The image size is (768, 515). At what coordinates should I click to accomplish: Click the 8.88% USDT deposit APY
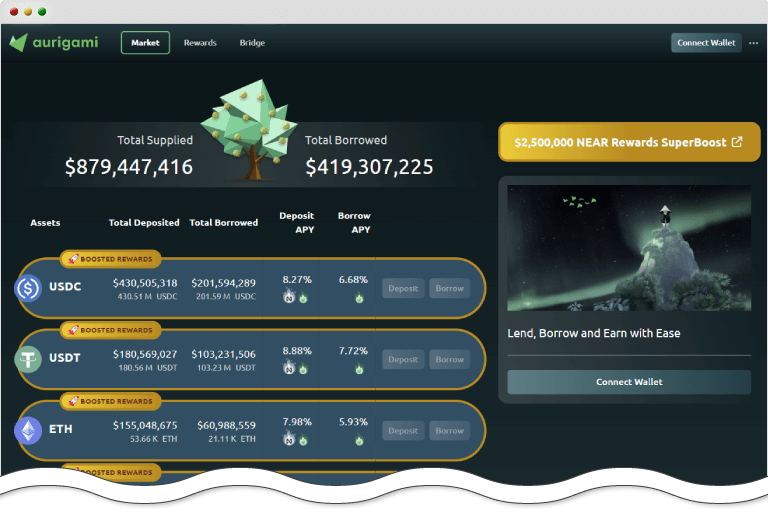tap(297, 351)
